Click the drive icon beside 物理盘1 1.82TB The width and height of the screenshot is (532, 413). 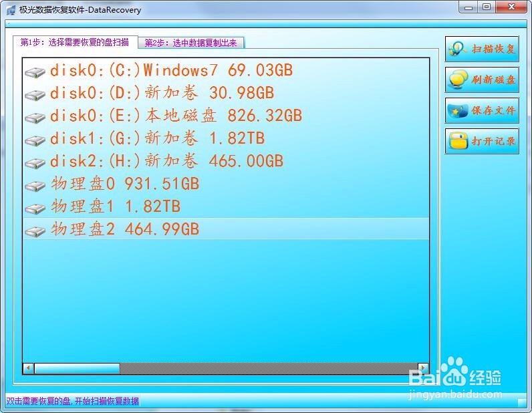pyautogui.click(x=35, y=209)
